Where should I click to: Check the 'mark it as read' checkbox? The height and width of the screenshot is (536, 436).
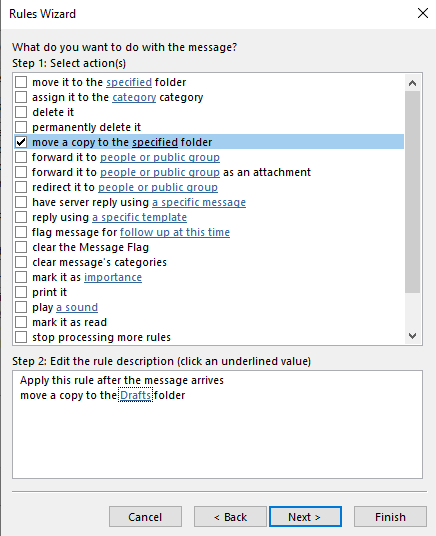[21, 322]
